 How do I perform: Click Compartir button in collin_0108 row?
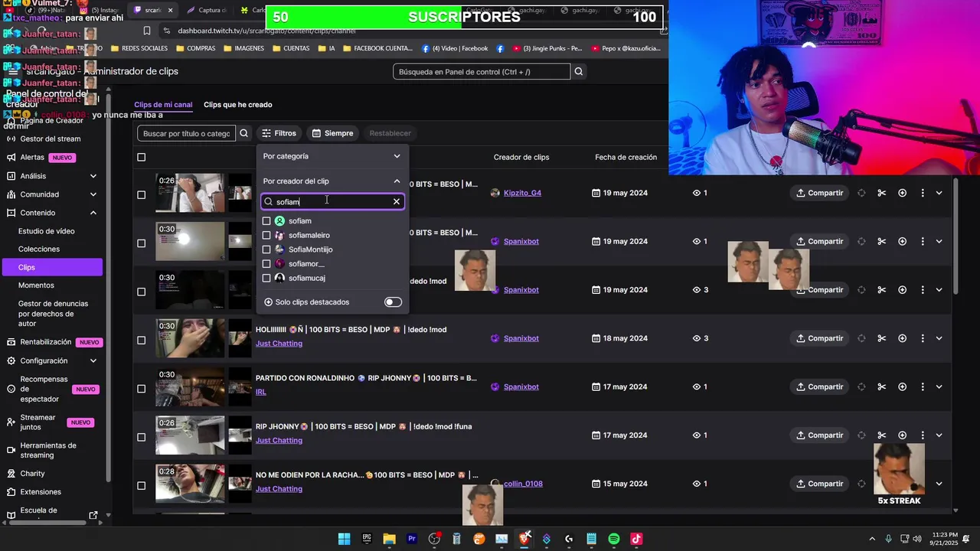tap(819, 484)
